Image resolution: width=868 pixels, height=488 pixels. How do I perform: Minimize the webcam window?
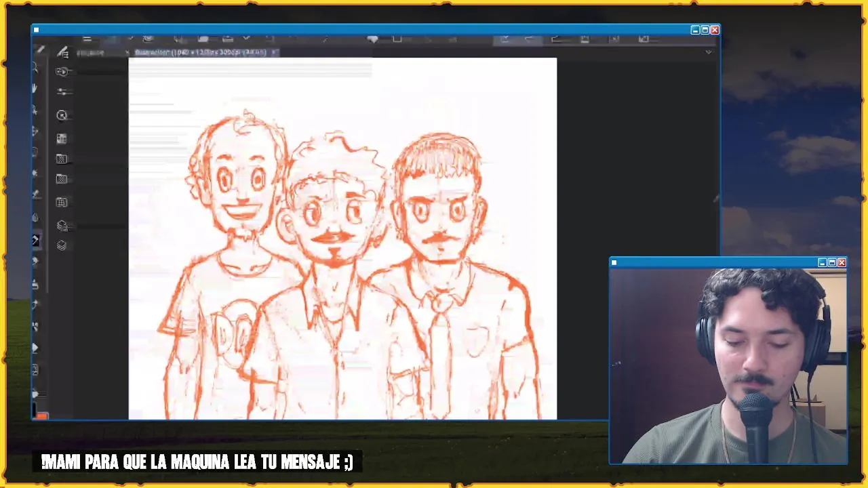[x=822, y=262]
